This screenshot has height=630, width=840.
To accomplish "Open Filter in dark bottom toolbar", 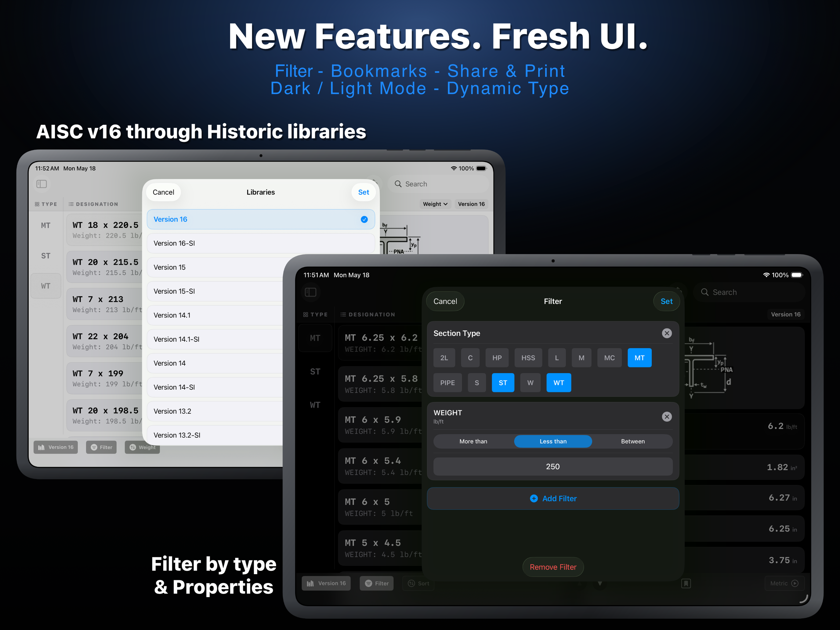I will point(377,583).
